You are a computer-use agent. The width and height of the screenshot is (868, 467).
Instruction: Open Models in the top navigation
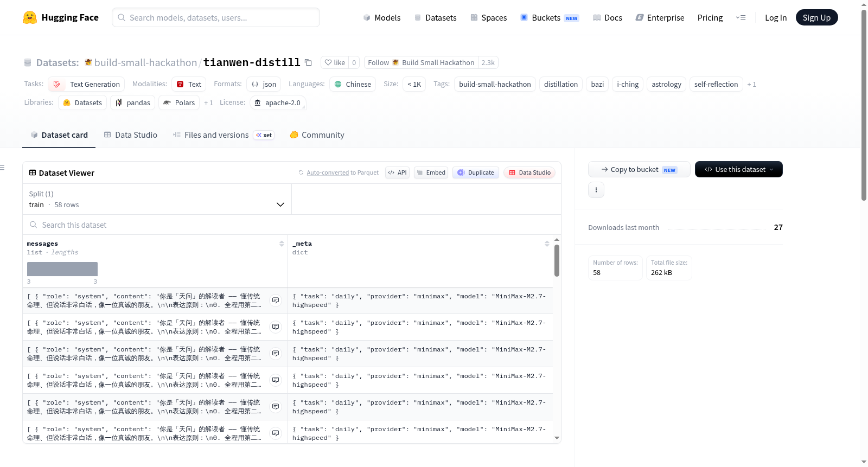[x=382, y=17]
